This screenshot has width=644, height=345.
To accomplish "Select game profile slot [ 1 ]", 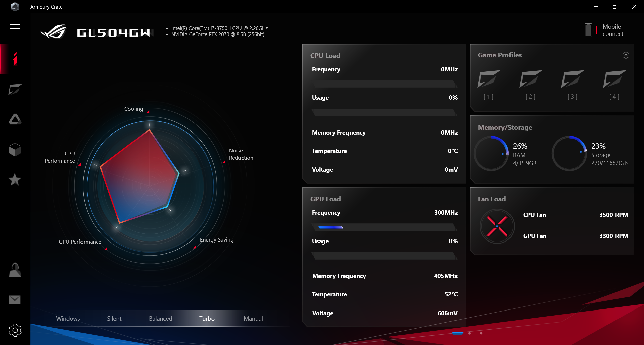I will [x=489, y=85].
